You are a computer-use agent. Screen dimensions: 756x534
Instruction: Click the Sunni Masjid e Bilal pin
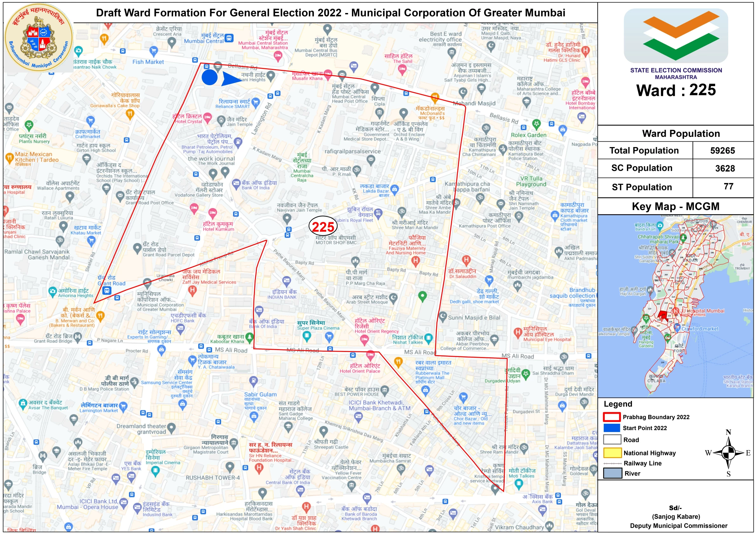pos(443,316)
